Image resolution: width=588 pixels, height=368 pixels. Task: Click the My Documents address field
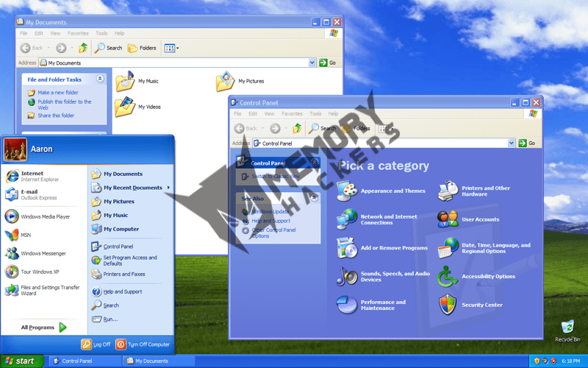(177, 63)
